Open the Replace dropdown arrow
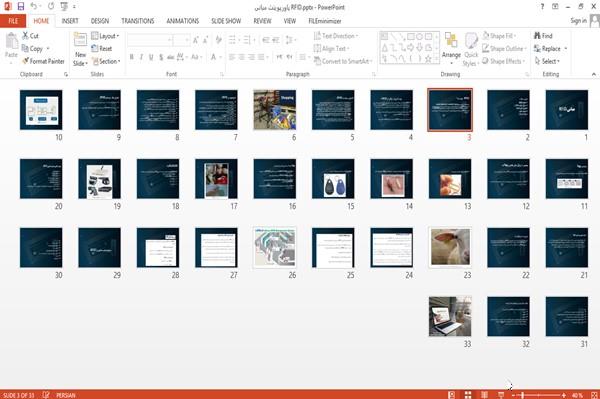 pos(566,49)
